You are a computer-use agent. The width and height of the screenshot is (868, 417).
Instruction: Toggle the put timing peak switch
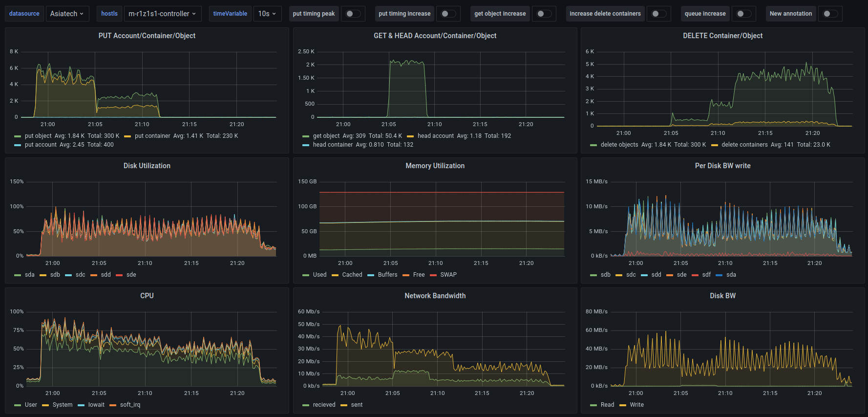click(x=353, y=14)
